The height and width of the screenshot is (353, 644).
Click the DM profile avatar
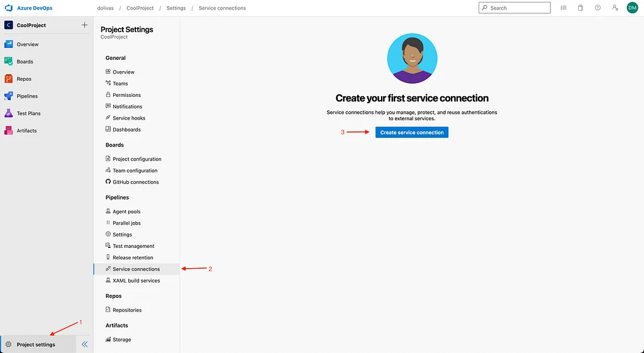pos(632,8)
